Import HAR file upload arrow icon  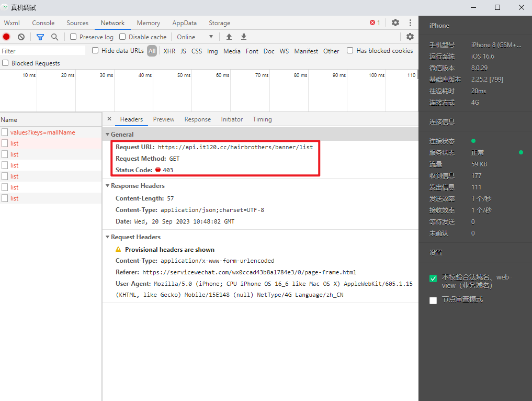(229, 37)
